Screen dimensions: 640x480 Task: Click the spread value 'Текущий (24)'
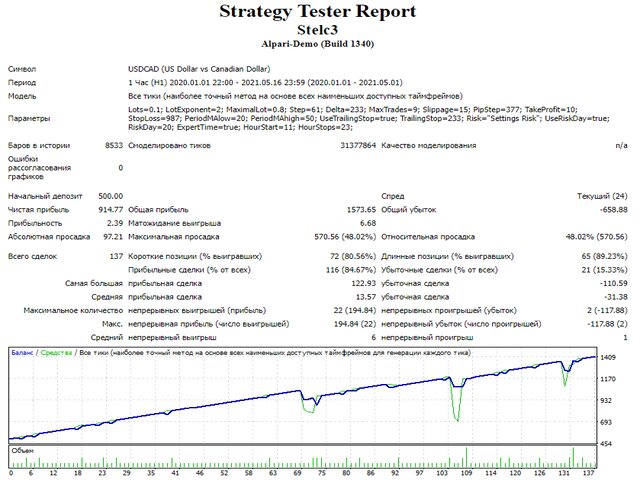(602, 196)
